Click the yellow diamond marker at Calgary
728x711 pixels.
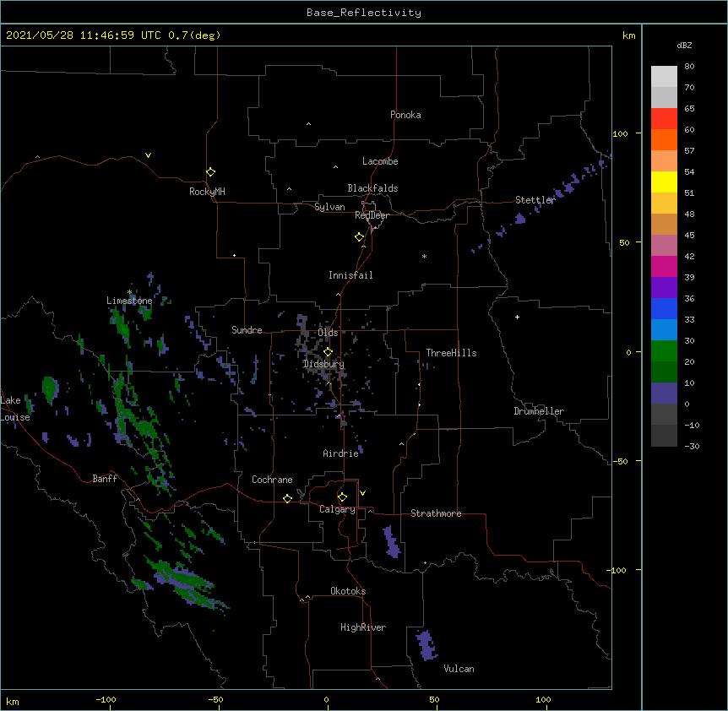[342, 497]
